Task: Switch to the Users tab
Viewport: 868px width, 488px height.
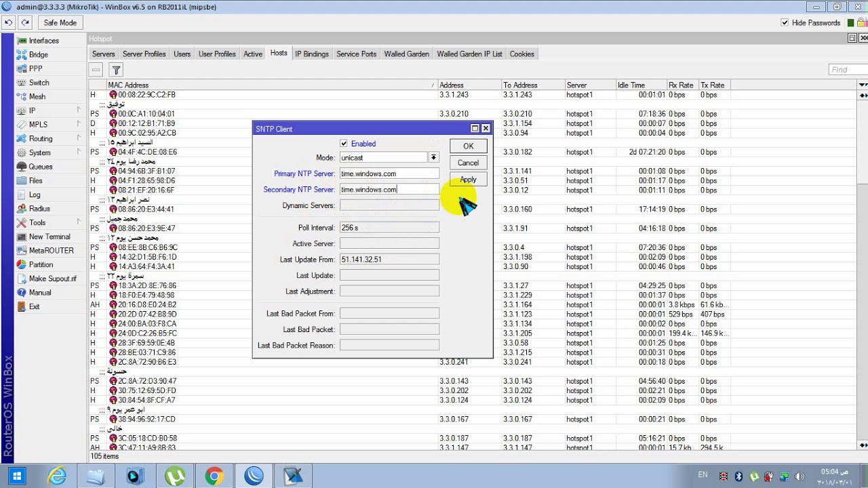Action: pos(182,54)
